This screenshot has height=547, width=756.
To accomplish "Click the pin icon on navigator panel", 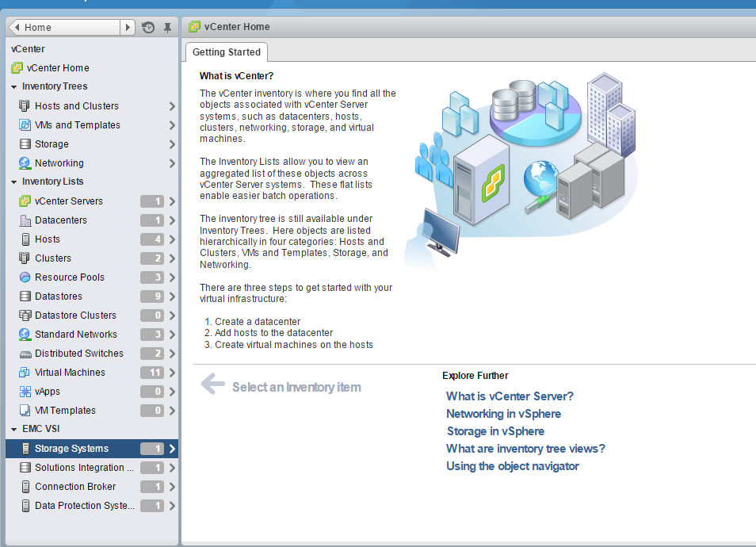I will point(167,28).
